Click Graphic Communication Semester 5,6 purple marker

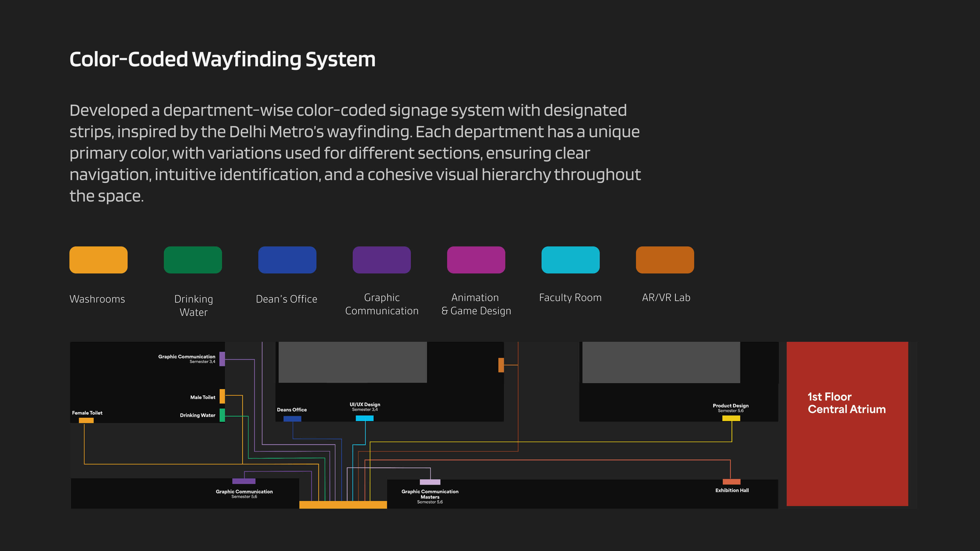pos(244,481)
